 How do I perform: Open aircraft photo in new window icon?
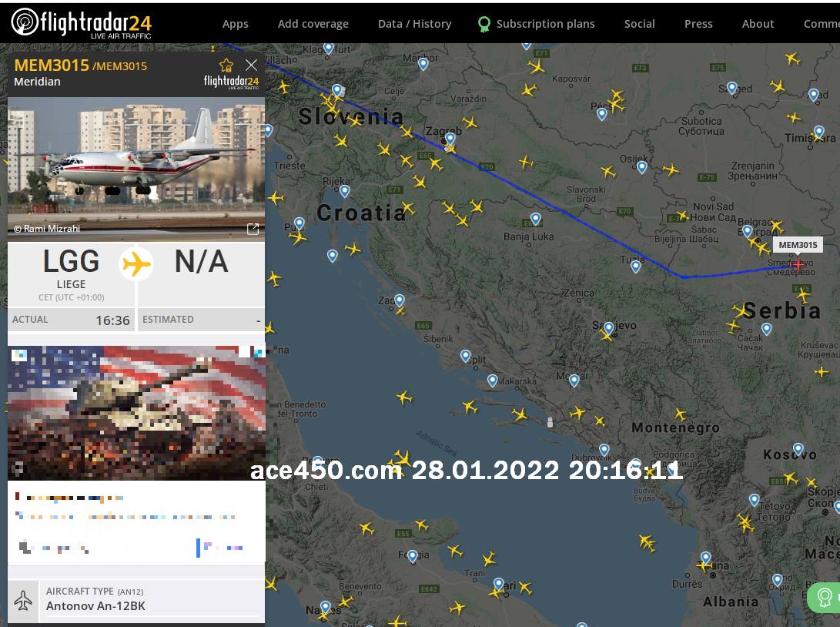253,229
